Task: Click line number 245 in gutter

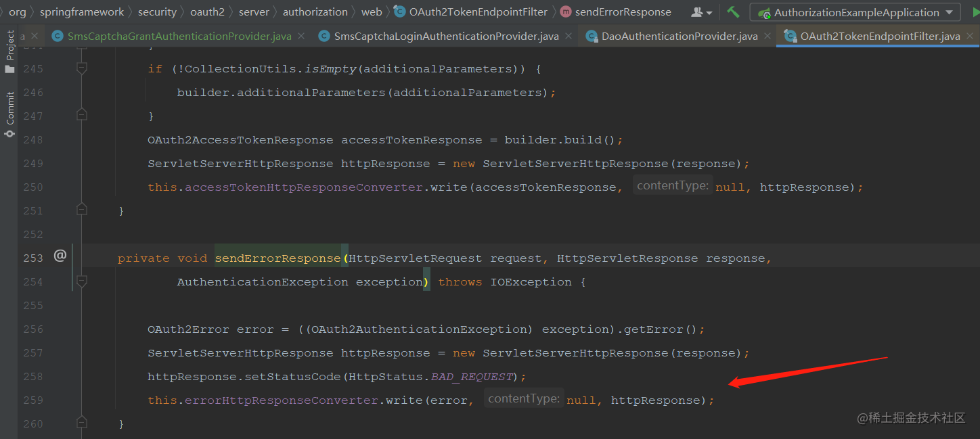Action: tap(32, 68)
